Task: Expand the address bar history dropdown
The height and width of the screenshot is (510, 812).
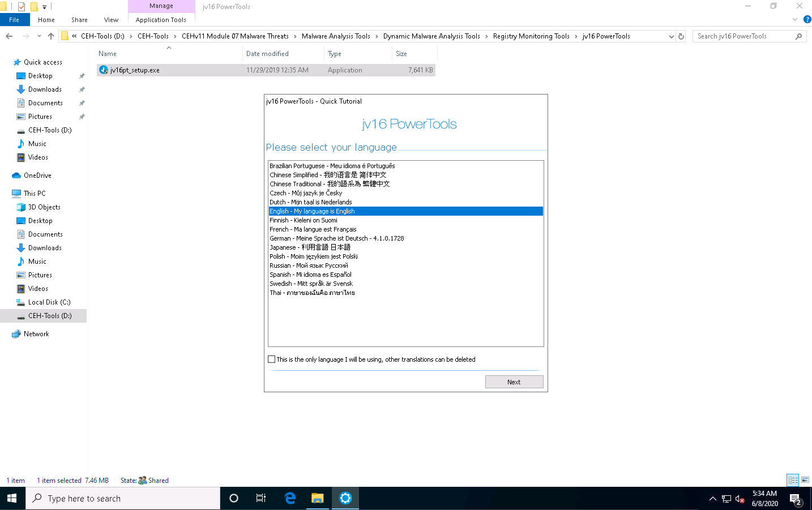Action: [671, 36]
